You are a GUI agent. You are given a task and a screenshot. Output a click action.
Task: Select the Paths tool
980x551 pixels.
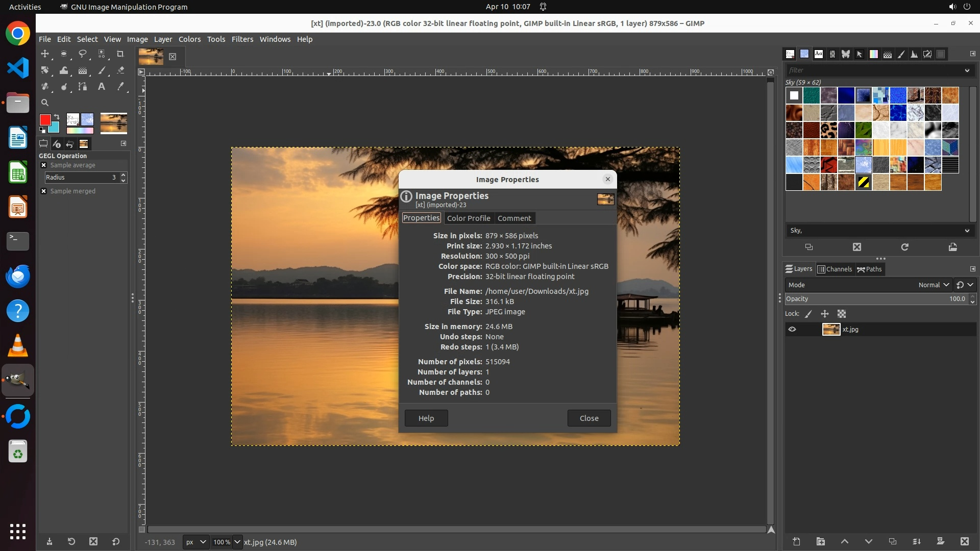[83, 87]
